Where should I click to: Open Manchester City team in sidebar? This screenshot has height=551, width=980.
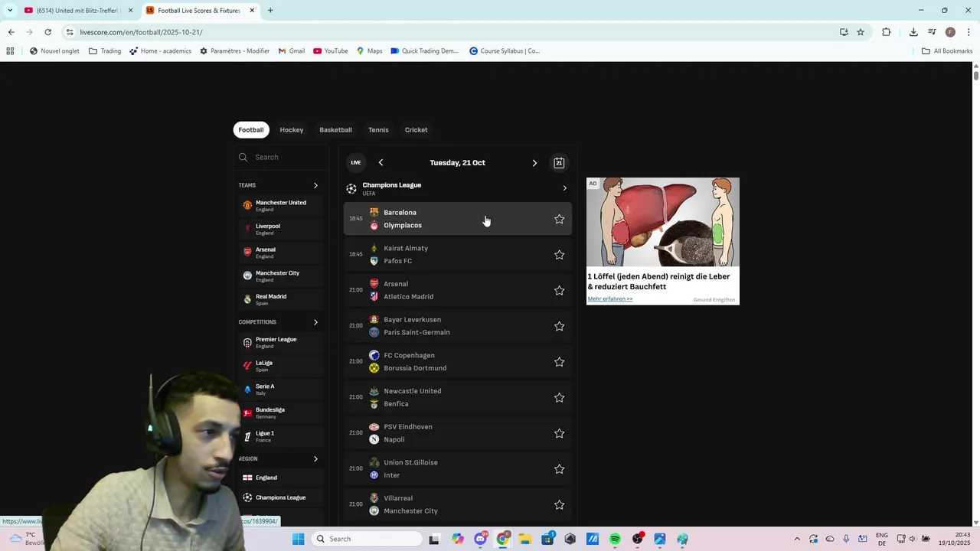(280, 275)
